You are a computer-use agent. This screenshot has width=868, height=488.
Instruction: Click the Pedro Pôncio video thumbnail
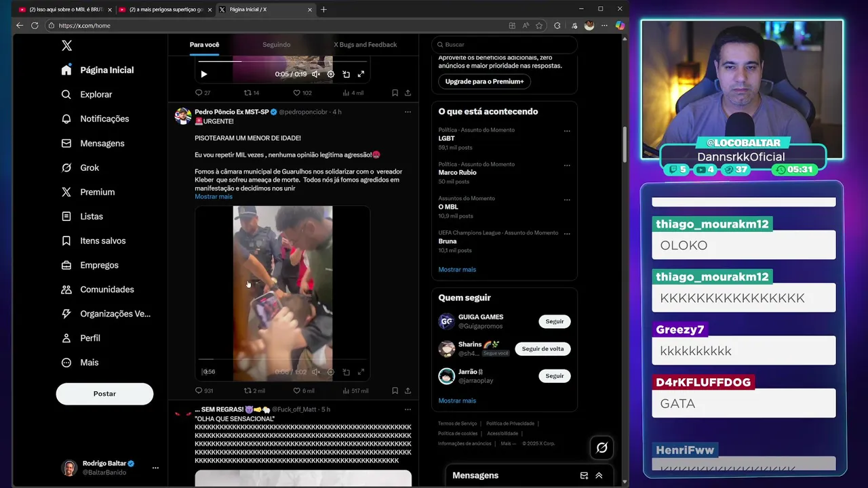click(283, 293)
